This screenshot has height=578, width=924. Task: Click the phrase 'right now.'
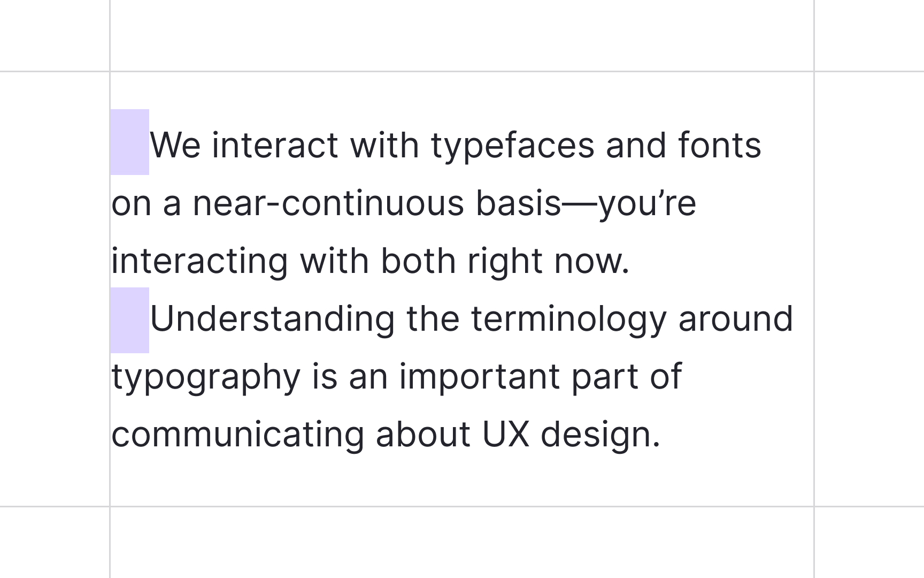tap(549, 262)
